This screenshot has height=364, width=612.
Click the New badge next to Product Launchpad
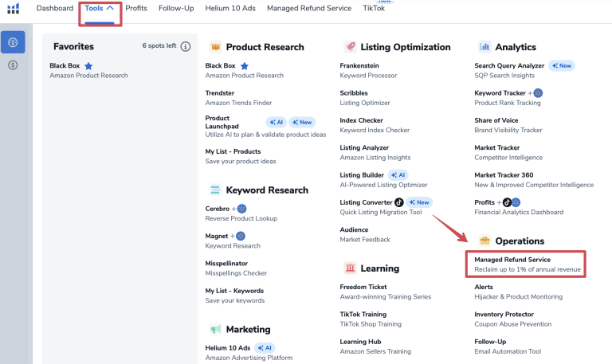pos(302,122)
